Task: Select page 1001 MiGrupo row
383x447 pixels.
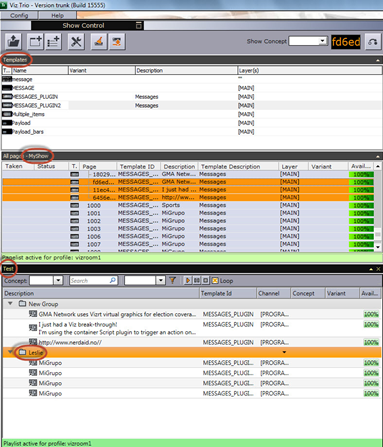Action: (188, 213)
